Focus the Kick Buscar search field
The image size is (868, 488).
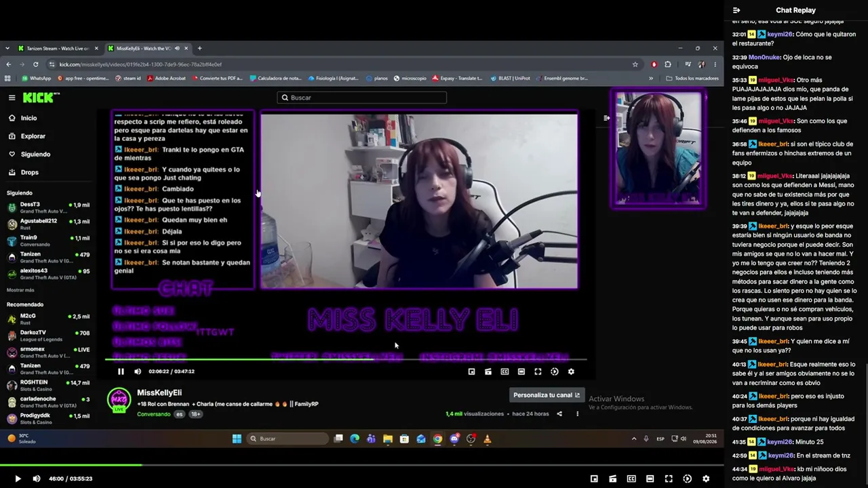click(361, 98)
